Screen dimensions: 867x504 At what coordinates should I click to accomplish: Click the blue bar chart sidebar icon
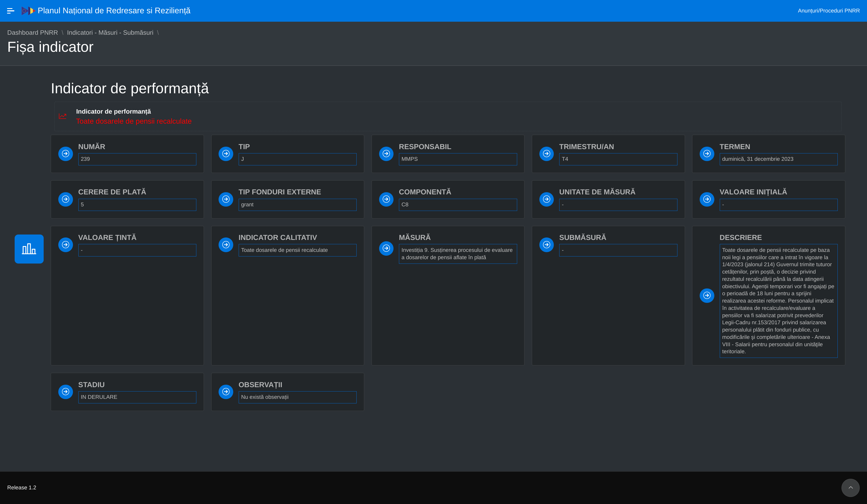[x=29, y=249]
